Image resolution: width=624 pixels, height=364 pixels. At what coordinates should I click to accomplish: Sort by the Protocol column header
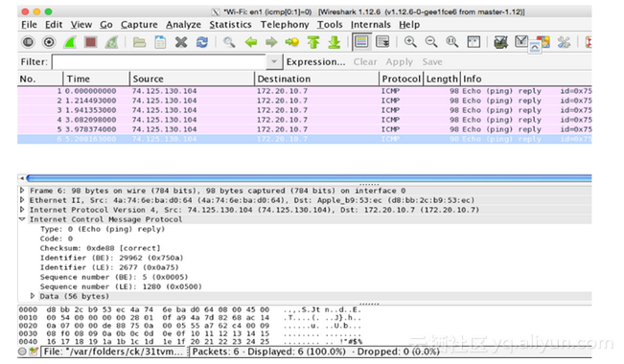coord(401,79)
